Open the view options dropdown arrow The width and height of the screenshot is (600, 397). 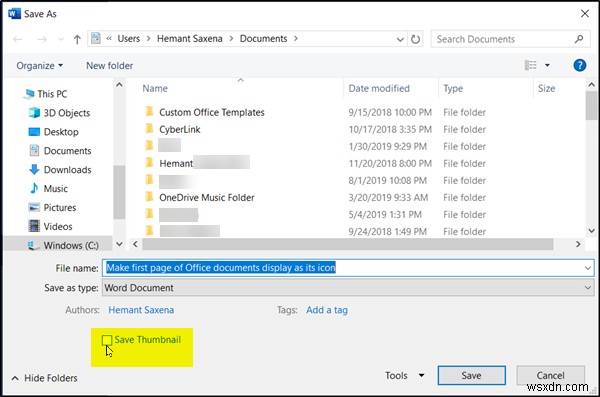pos(547,65)
